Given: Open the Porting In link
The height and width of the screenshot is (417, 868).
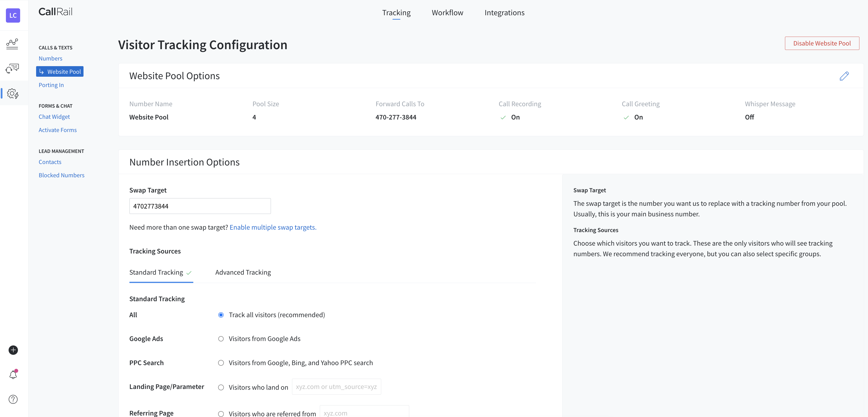Looking at the screenshot, I should coord(51,85).
